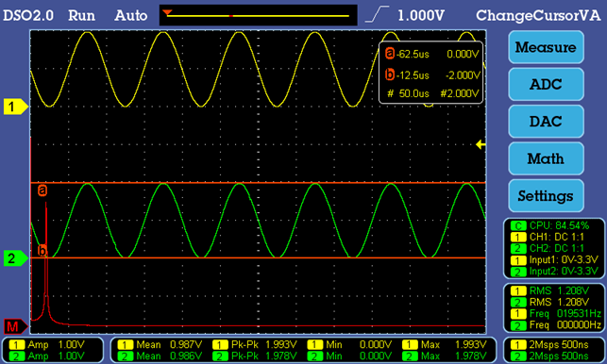Click the #2.000V delta voltage readout
607x364 pixels.
pos(460,93)
